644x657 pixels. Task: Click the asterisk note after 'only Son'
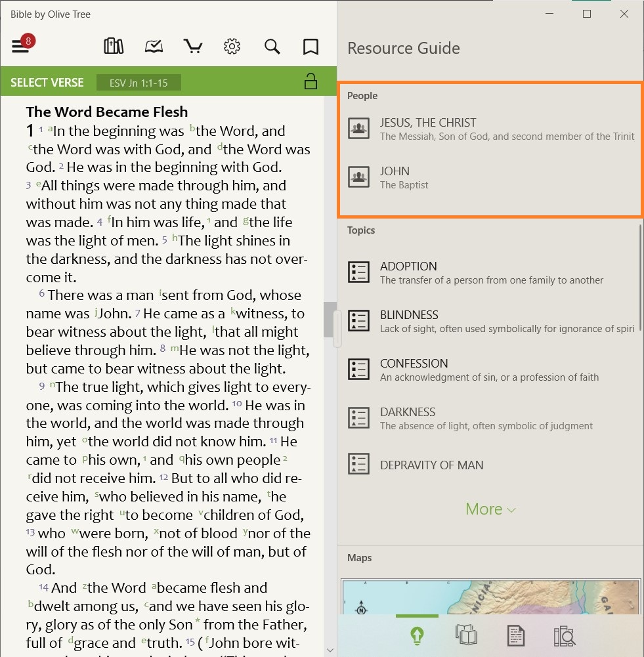coord(198,622)
